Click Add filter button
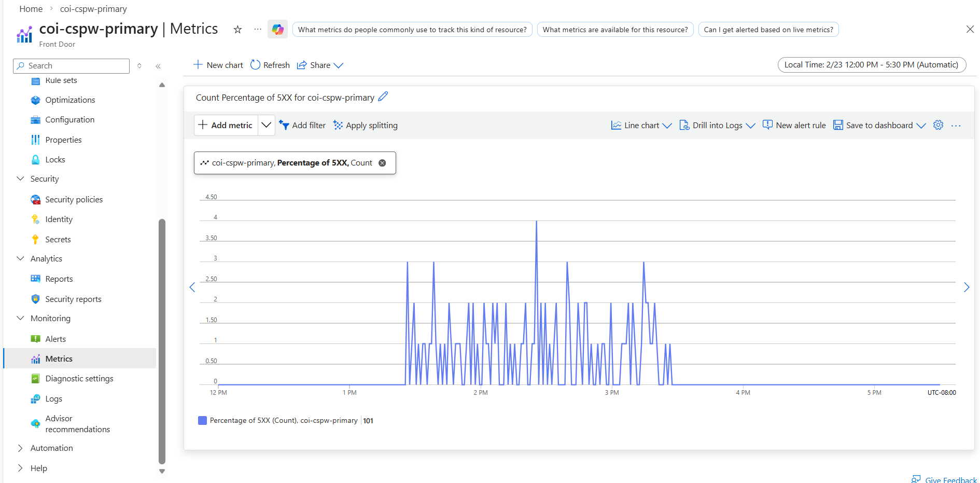The width and height of the screenshot is (980, 483). coord(302,125)
